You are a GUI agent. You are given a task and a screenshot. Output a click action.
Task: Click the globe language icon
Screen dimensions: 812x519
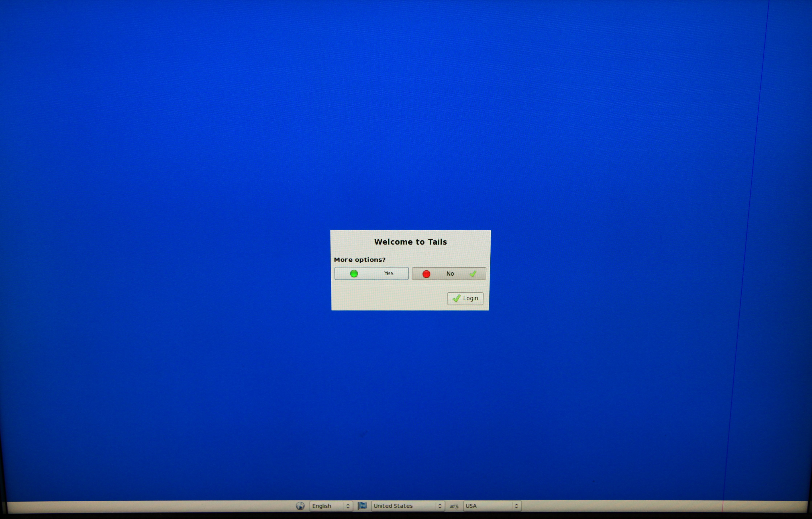pyautogui.click(x=300, y=506)
